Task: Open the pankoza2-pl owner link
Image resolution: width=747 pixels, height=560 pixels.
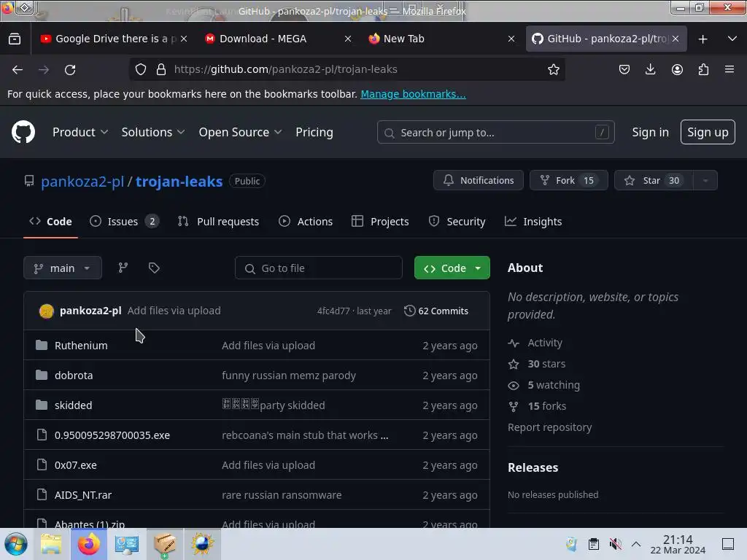Action: [82, 182]
